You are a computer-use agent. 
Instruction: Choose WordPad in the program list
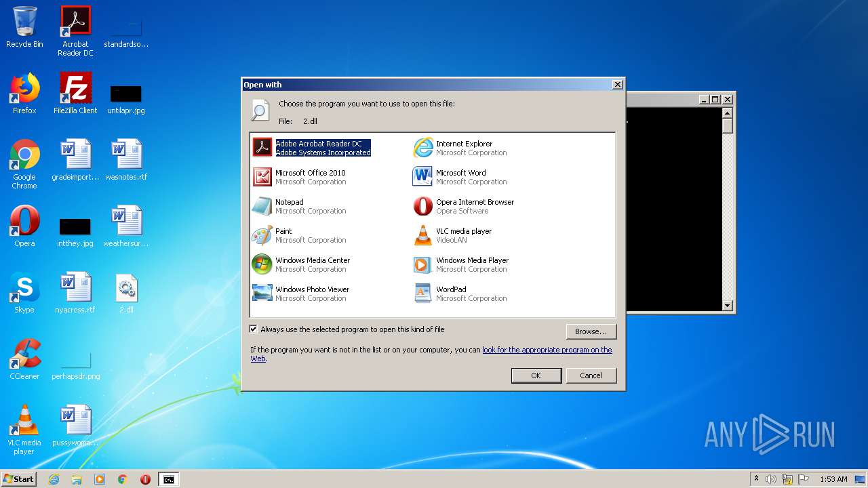tap(460, 293)
